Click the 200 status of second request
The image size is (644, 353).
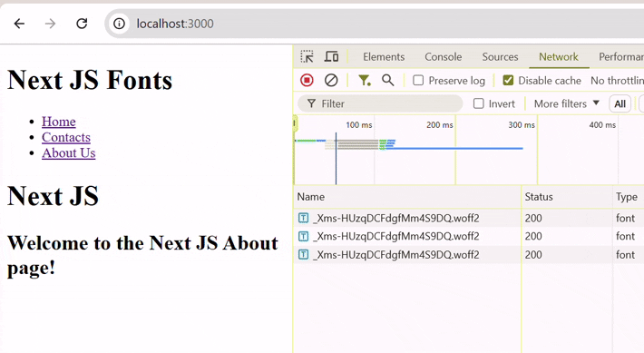pyautogui.click(x=533, y=236)
